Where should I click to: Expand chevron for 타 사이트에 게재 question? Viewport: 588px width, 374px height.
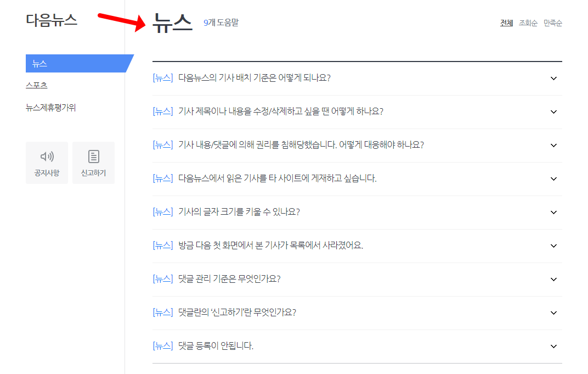pos(553,178)
